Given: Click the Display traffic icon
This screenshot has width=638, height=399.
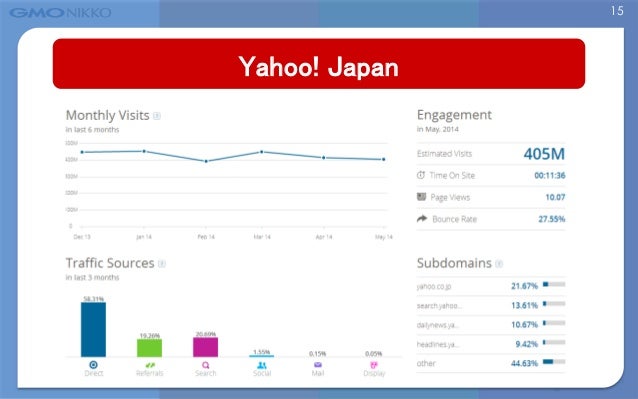Looking at the screenshot, I should click(x=374, y=365).
